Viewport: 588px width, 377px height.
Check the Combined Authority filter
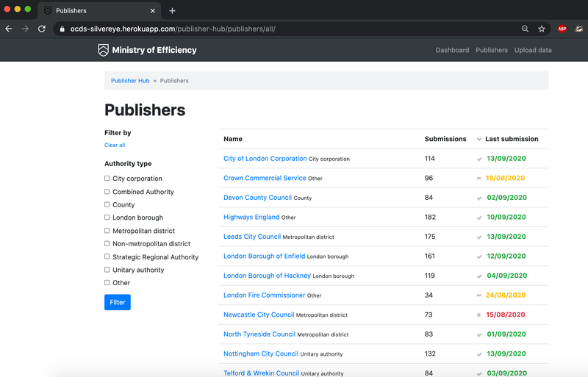coord(107,191)
